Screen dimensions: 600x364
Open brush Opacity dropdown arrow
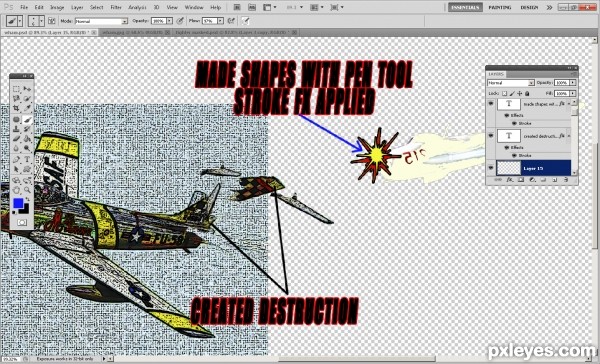170,21
